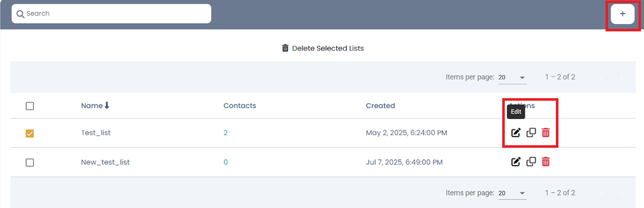The width and height of the screenshot is (644, 208).
Task: Sort by Contacts column header
Action: pos(239,106)
